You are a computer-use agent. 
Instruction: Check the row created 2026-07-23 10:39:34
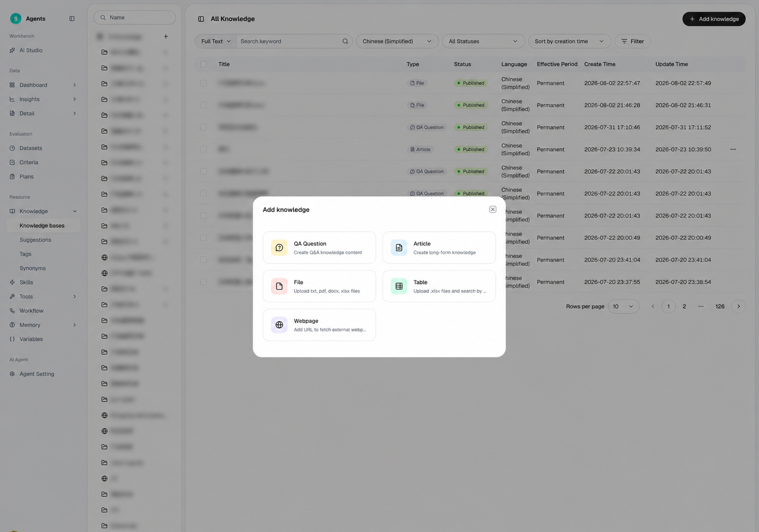pos(203,149)
